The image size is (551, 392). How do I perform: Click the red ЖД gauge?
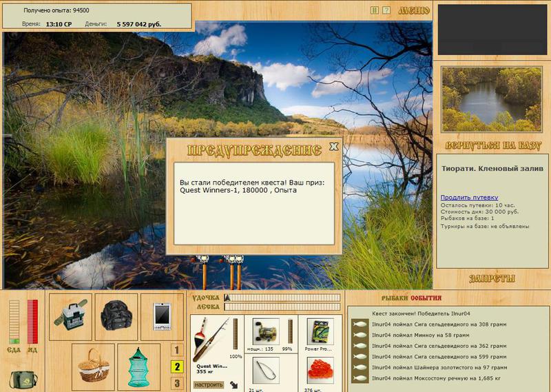[x=32, y=322]
